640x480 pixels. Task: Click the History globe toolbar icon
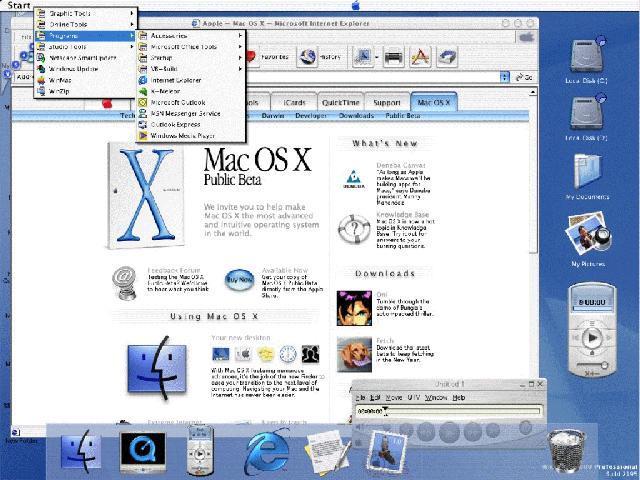[308, 57]
